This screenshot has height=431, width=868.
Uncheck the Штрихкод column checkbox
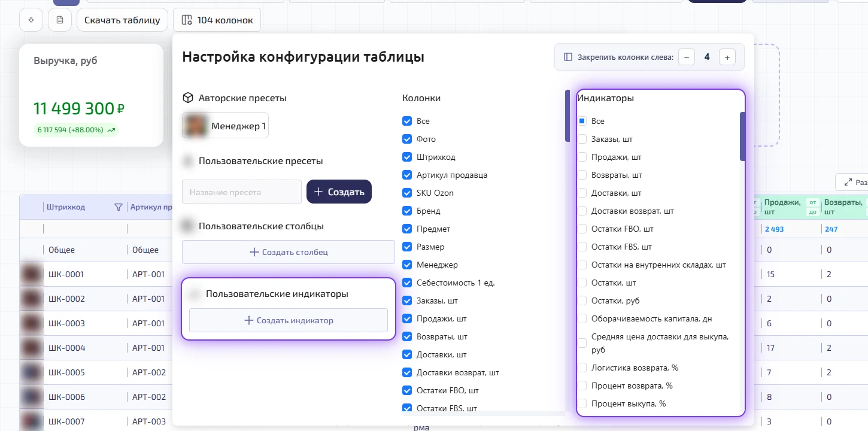(x=407, y=157)
